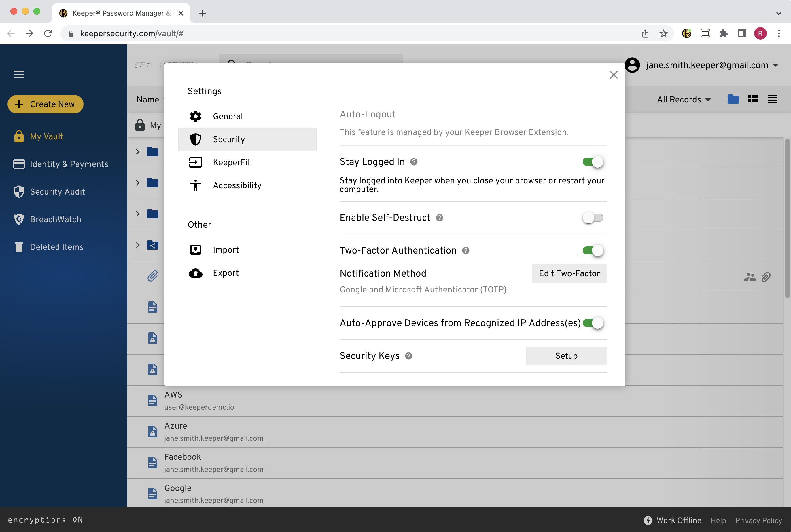Expand the shared folder row chevron
The width and height of the screenshot is (791, 532).
tap(138, 245)
